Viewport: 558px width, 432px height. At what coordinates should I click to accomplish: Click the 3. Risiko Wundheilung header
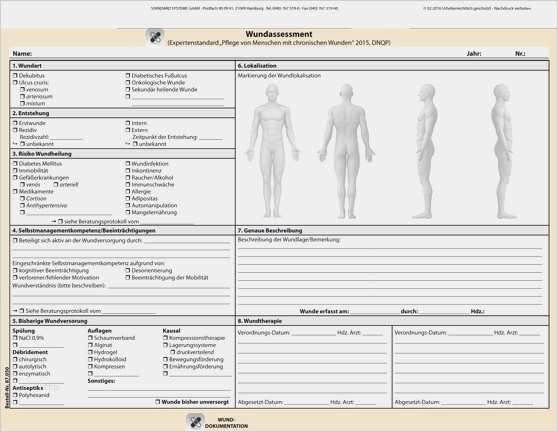point(122,154)
